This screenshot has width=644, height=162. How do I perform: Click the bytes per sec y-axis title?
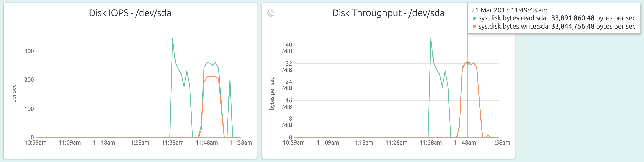pos(272,93)
